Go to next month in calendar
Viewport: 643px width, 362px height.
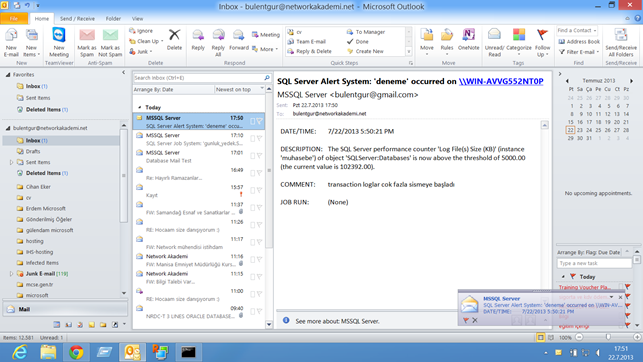pyautogui.click(x=632, y=81)
